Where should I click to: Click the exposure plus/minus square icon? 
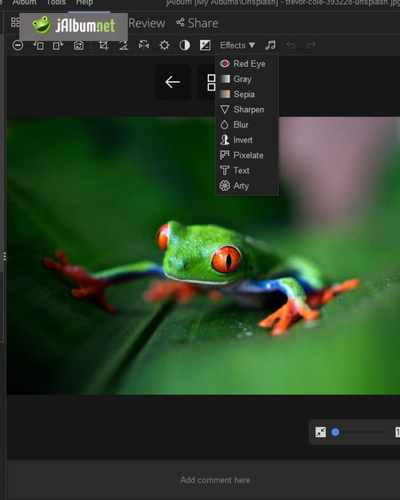(205, 45)
